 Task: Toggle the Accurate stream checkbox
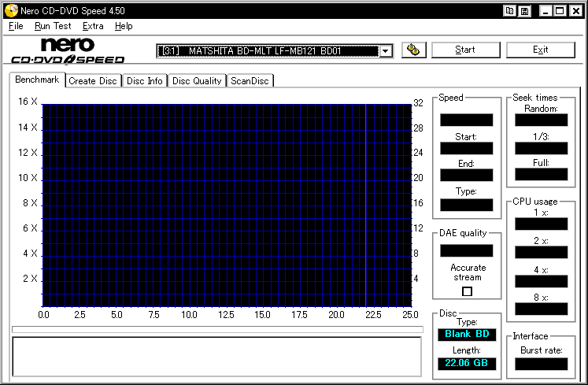467,291
